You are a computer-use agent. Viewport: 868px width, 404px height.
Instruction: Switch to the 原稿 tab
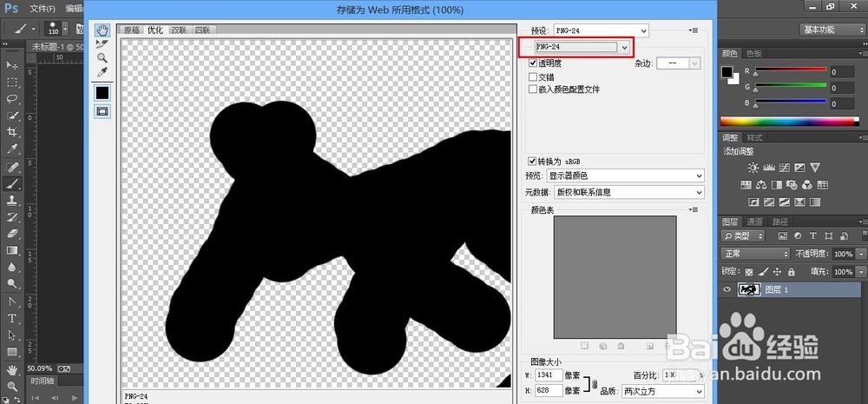point(132,30)
